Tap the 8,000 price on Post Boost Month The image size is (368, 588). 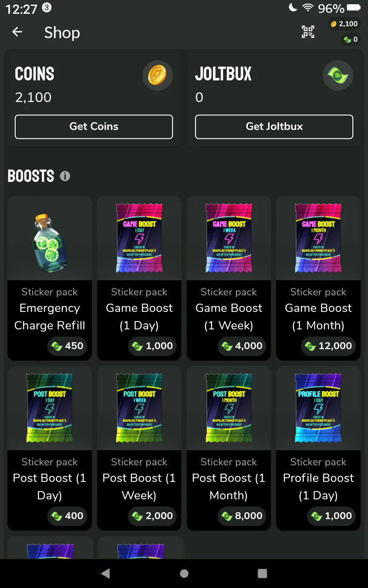[x=242, y=516]
